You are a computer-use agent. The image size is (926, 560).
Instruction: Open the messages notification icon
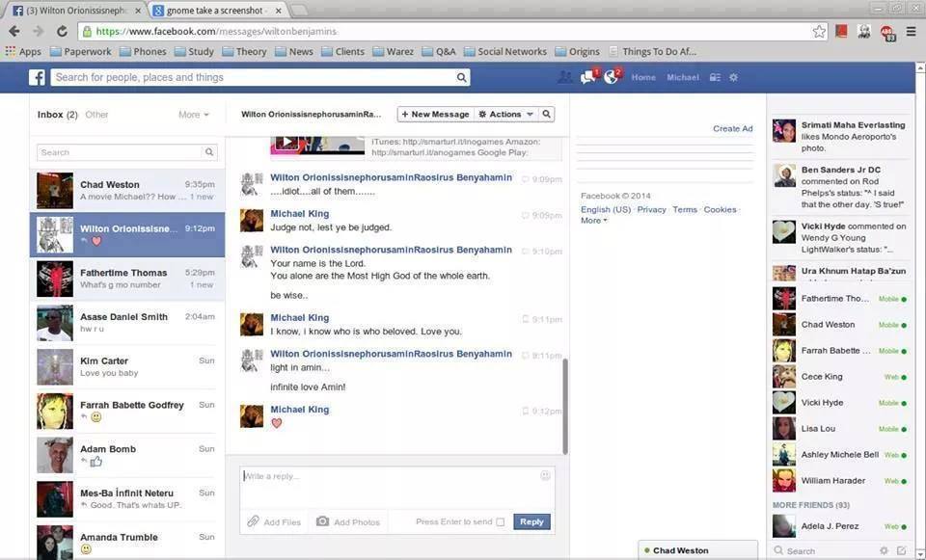click(x=588, y=77)
